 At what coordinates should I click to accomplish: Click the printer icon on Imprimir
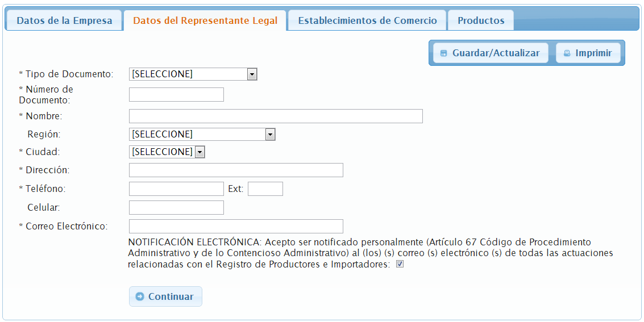tap(567, 53)
